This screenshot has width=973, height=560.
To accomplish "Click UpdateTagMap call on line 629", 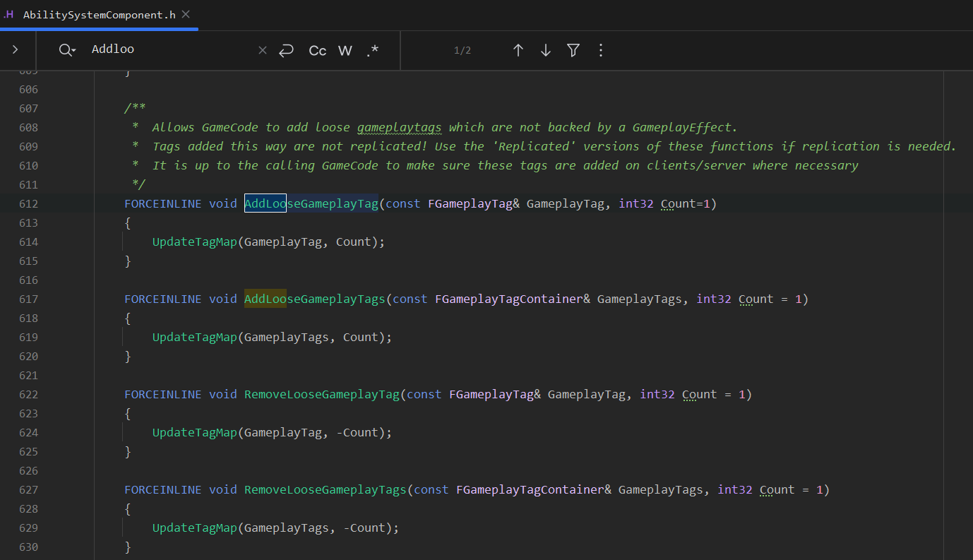I will (x=195, y=528).
